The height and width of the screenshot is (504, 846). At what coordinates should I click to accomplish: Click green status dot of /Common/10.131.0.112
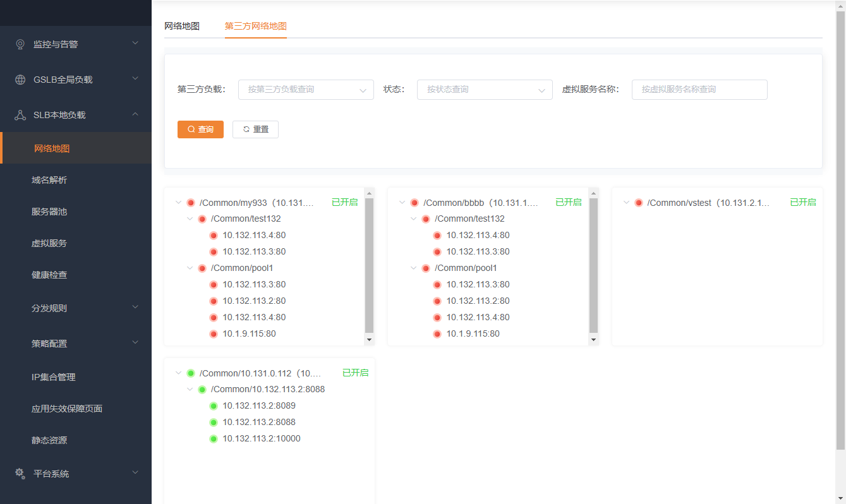[x=191, y=373]
